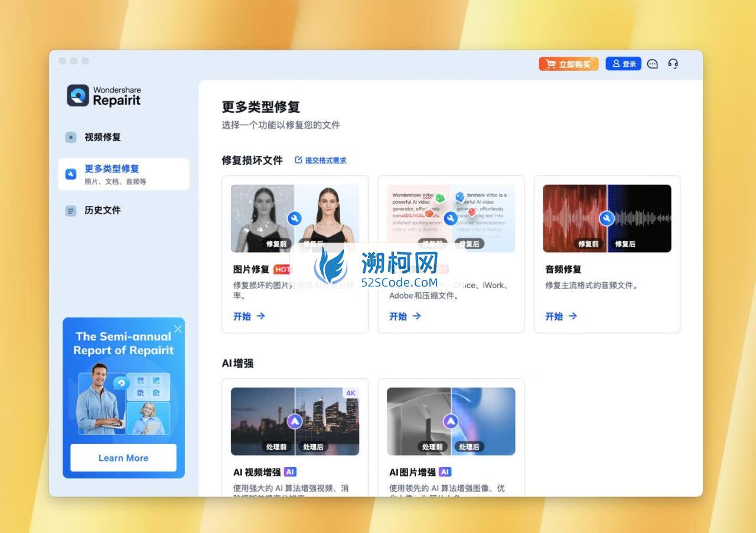756x533 pixels.
Task: Click the 4K tag on video thumbnail
Action: [351, 393]
